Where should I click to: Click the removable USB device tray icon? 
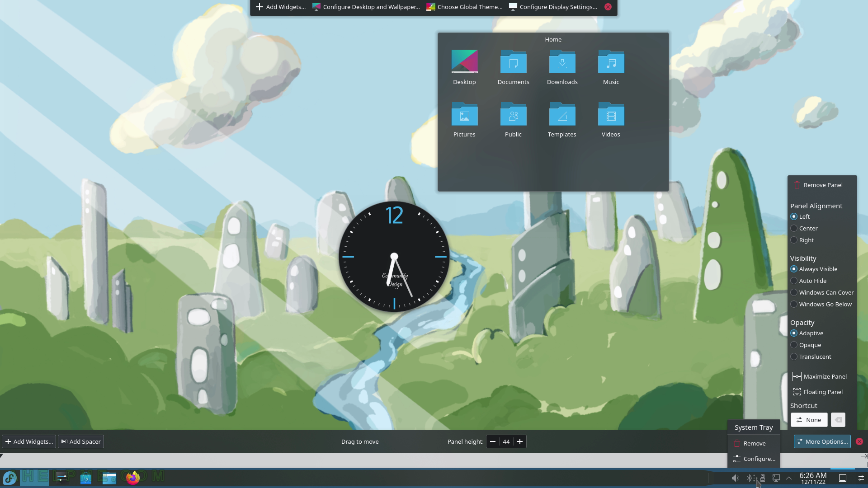(763, 478)
